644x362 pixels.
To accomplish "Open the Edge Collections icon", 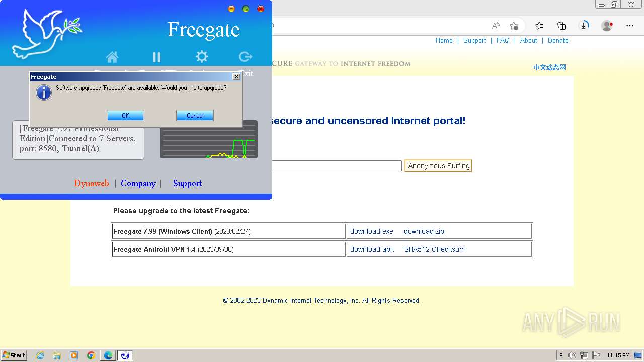I will pos(561,26).
